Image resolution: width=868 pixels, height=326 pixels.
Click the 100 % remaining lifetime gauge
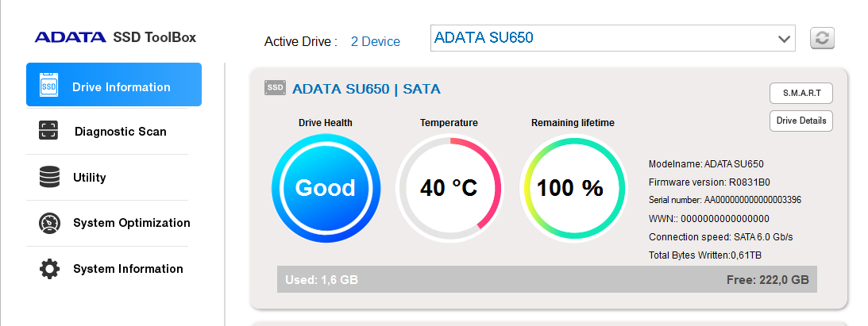pos(573,188)
